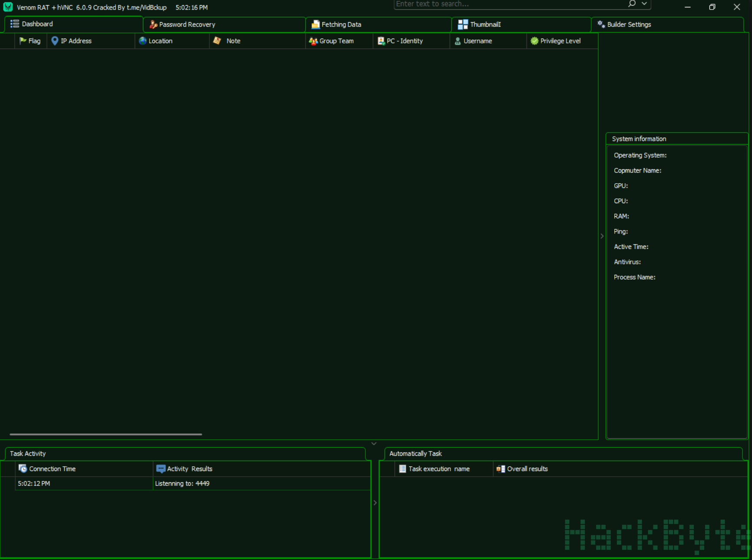Click the 'RAM:' label
The width and height of the screenshot is (752, 560).
coord(621,216)
